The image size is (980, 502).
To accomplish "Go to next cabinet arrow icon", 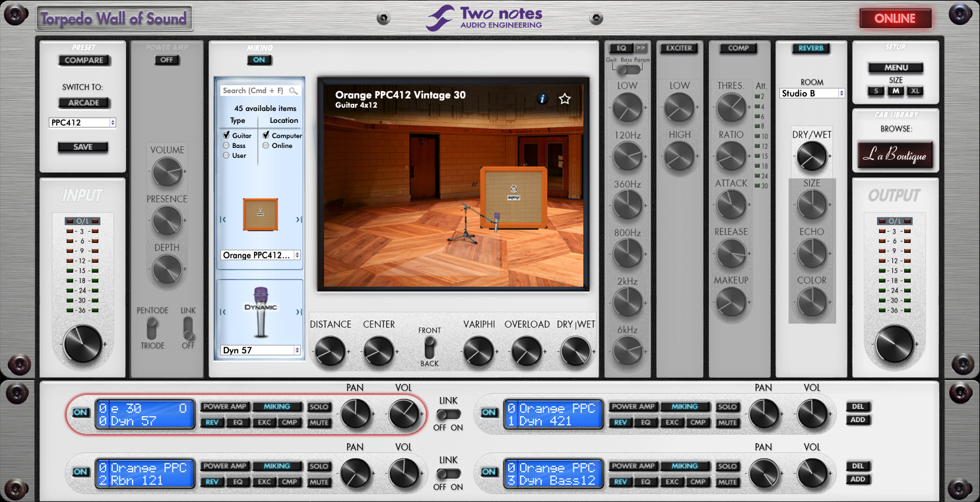I will (299, 220).
